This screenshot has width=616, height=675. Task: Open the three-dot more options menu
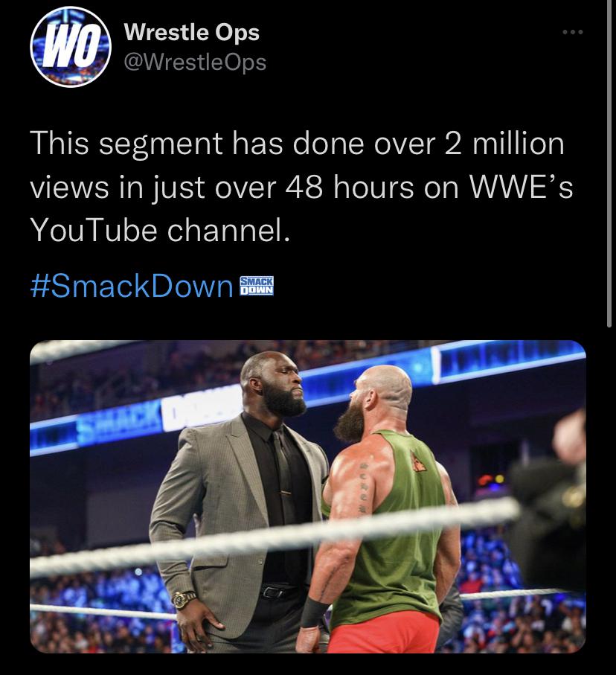tap(573, 32)
